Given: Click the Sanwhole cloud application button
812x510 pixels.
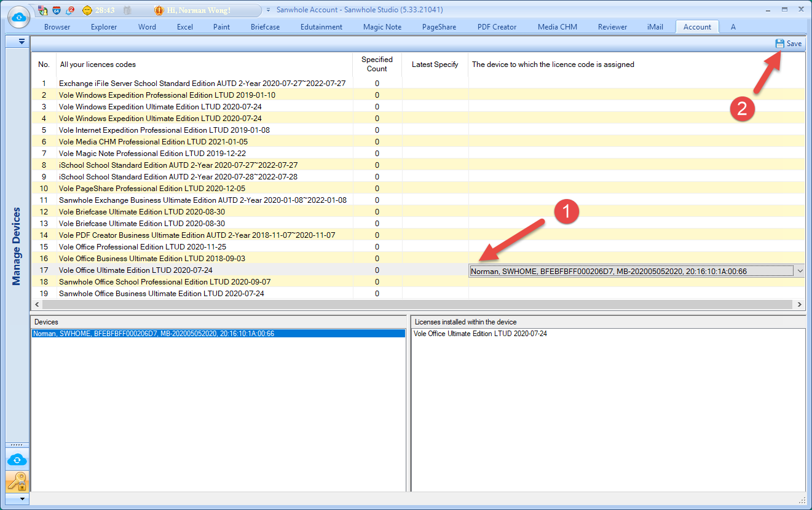Looking at the screenshot, I should tap(18, 18).
